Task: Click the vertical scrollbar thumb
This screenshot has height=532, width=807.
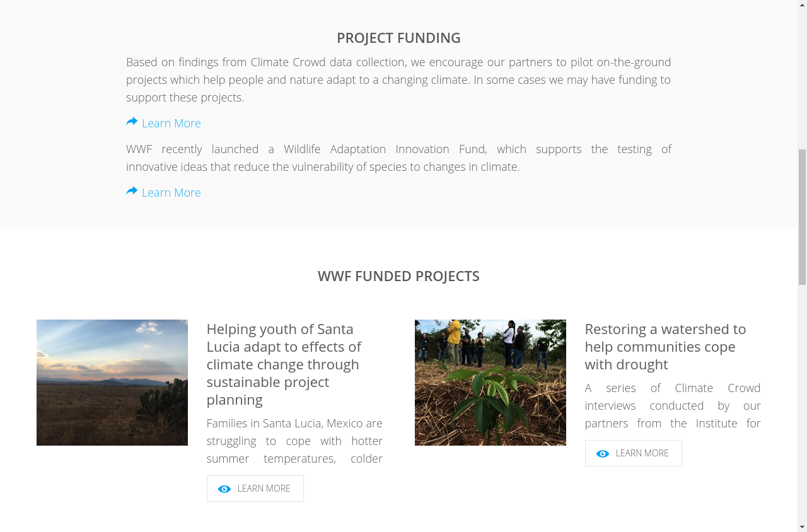Action: (x=802, y=217)
